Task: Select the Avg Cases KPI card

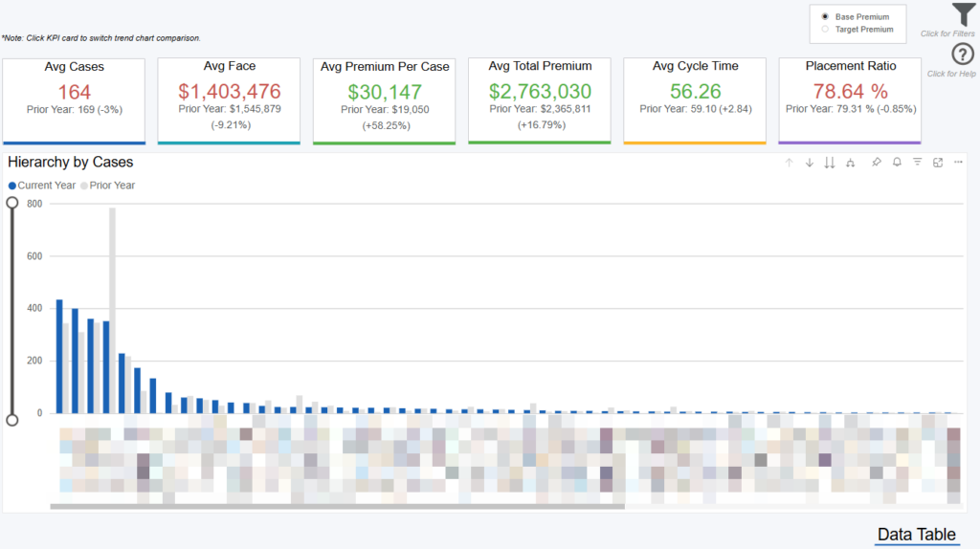Action: point(74,100)
